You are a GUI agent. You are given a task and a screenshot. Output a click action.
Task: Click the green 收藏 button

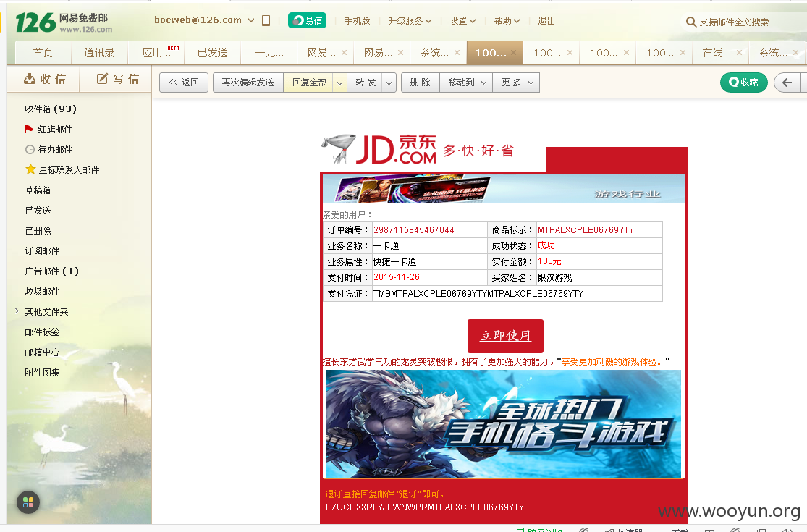click(x=744, y=83)
